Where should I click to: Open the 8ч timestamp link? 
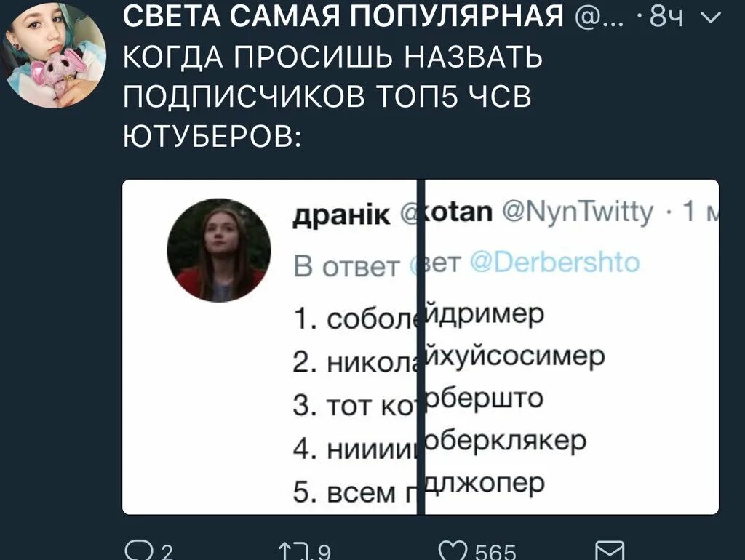666,17
